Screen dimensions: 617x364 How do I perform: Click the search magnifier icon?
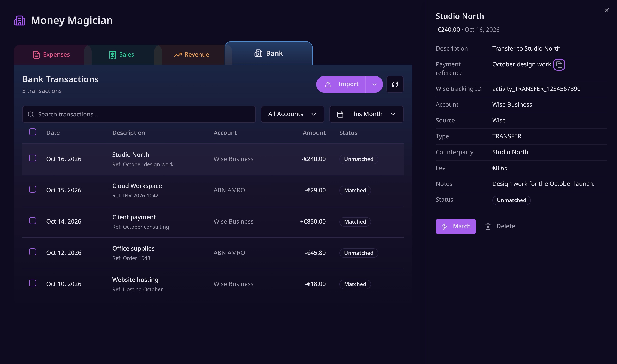[x=31, y=114]
